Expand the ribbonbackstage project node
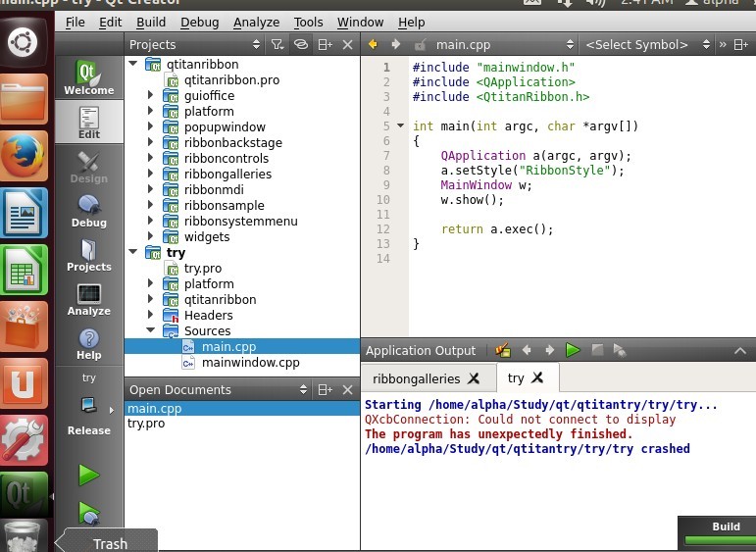This screenshot has width=756, height=552. [151, 143]
